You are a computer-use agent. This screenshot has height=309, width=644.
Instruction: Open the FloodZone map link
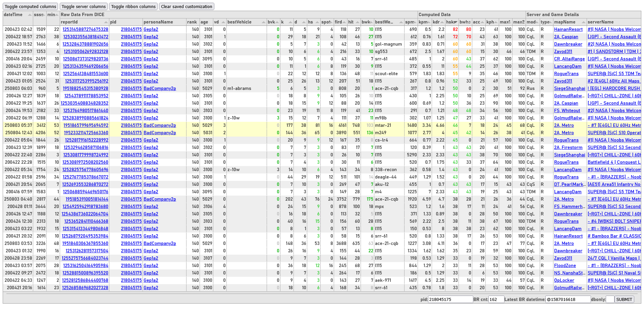[x=565, y=266]
